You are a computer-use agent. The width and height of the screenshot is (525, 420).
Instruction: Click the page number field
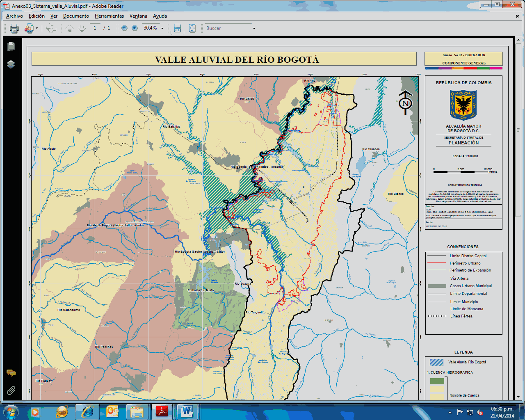pyautogui.click(x=95, y=28)
